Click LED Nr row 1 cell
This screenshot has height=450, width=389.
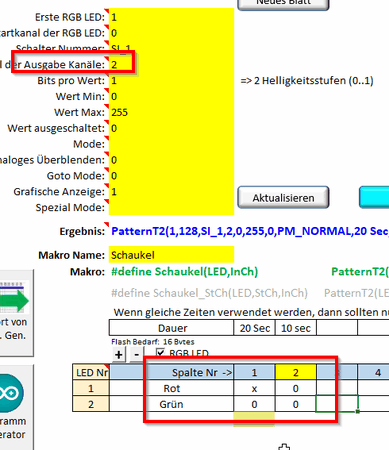coord(91,388)
